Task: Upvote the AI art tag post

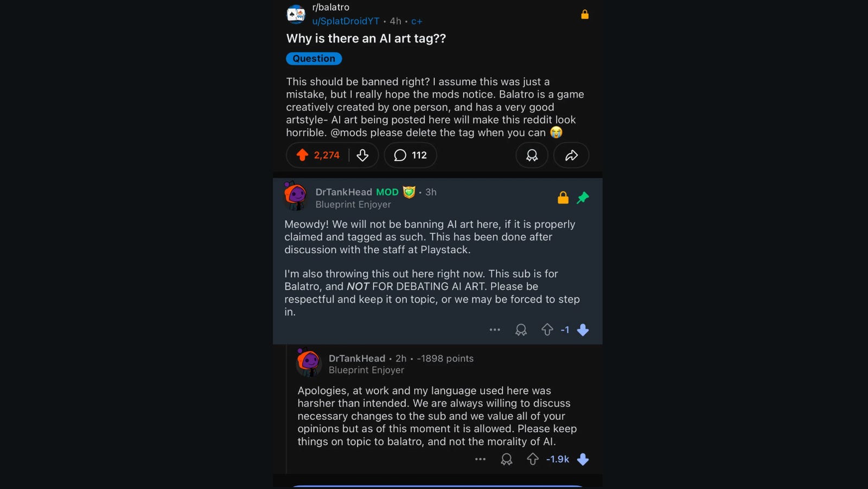Action: click(x=302, y=155)
